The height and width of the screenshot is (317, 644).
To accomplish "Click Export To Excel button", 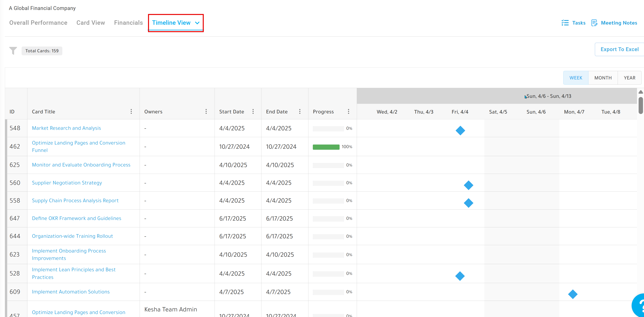I will click(619, 49).
